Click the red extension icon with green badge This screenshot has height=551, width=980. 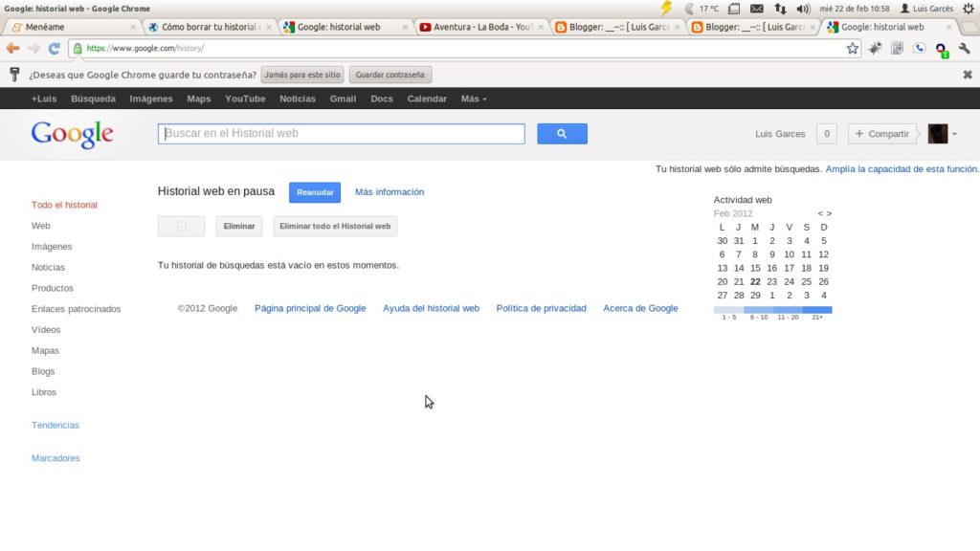(x=942, y=50)
